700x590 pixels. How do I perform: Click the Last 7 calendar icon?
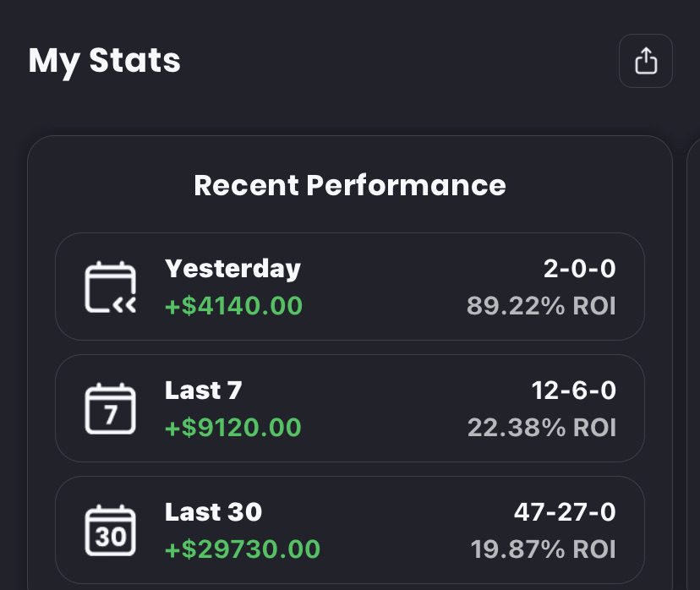(111, 408)
